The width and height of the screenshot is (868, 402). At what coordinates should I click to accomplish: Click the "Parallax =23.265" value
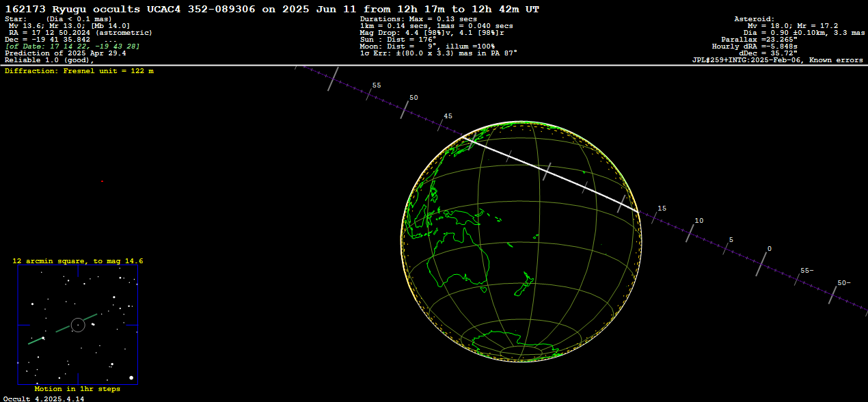tap(759, 39)
